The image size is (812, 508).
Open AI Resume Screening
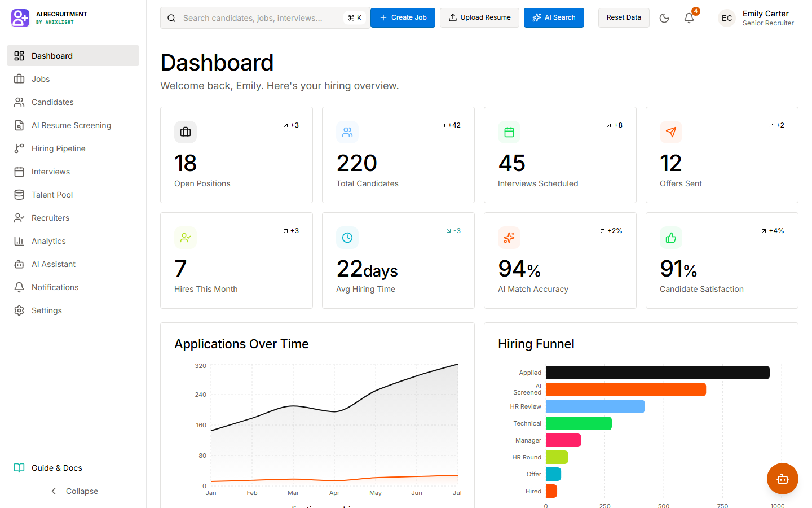tap(73, 125)
